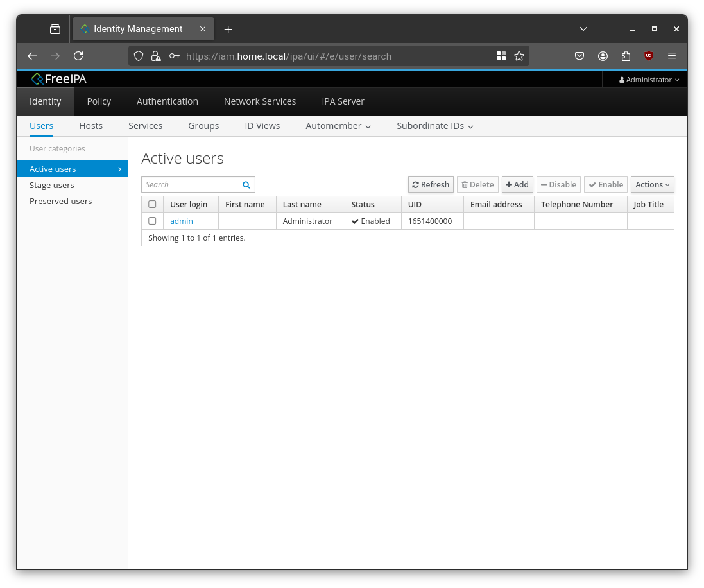Check the admin row checkbox
This screenshot has height=588, width=704.
[152, 221]
